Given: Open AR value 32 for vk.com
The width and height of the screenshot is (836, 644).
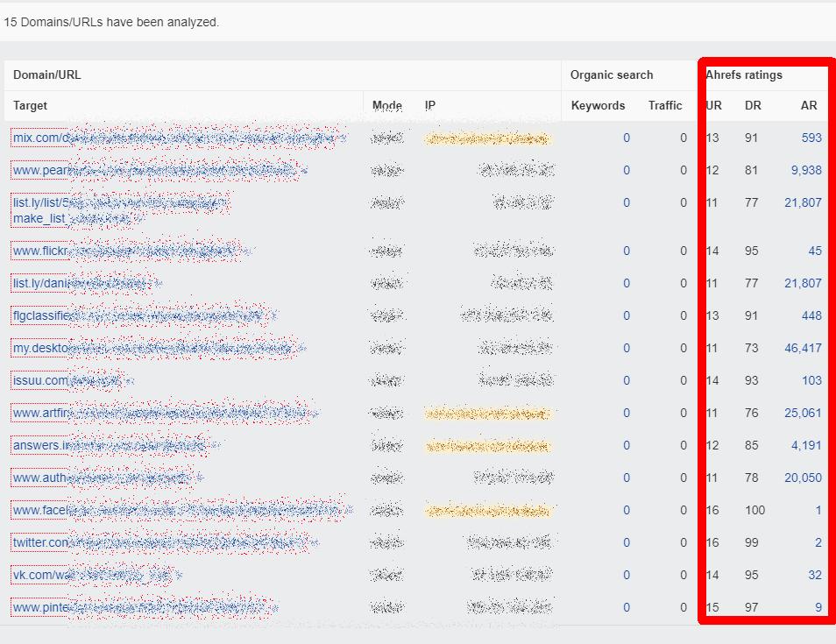Looking at the screenshot, I should pyautogui.click(x=815, y=576).
